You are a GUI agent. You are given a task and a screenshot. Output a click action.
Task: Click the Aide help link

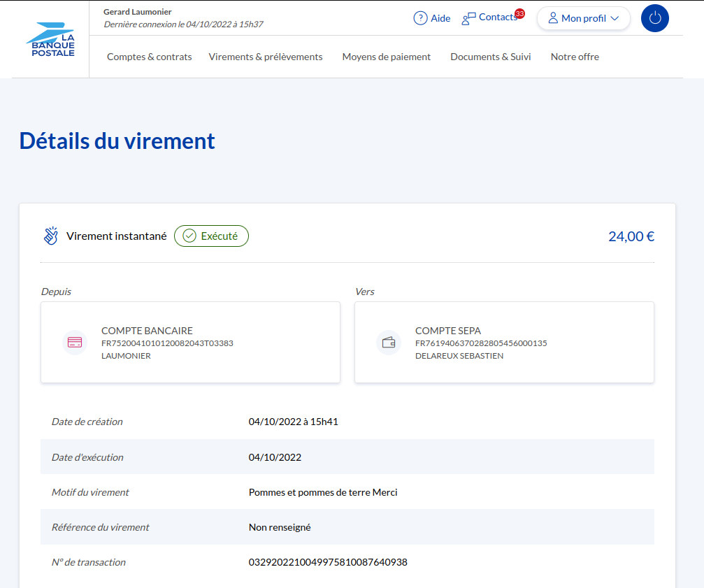440,18
